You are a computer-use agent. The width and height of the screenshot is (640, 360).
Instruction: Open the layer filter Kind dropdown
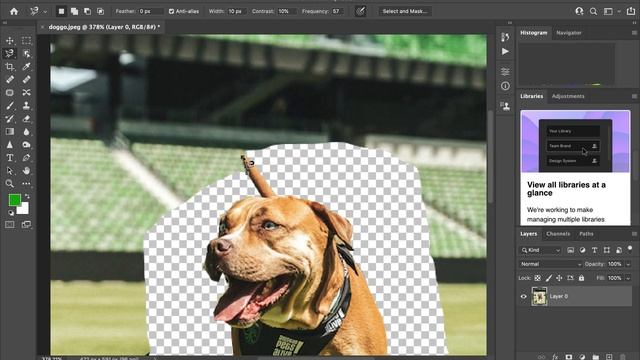[541, 250]
